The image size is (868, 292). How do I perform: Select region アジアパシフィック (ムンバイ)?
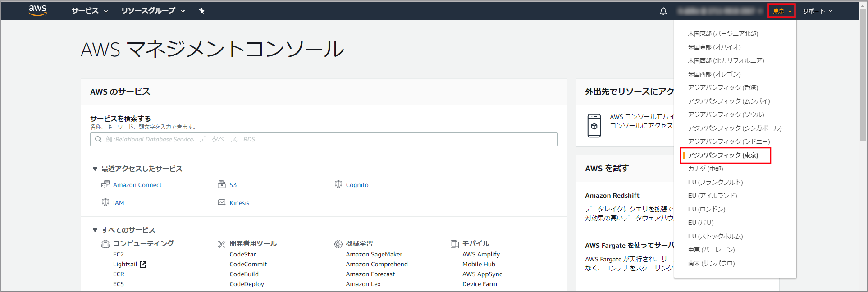[729, 101]
